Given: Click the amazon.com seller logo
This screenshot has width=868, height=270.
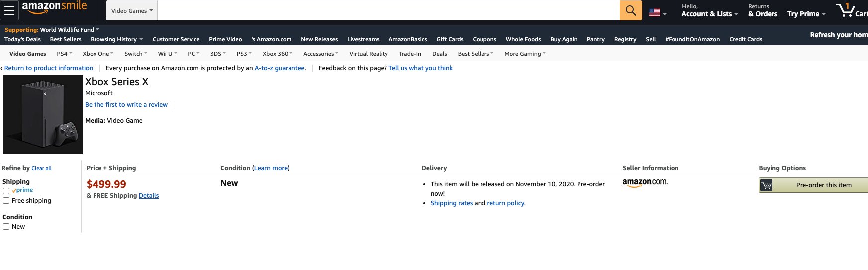Looking at the screenshot, I should 645,183.
